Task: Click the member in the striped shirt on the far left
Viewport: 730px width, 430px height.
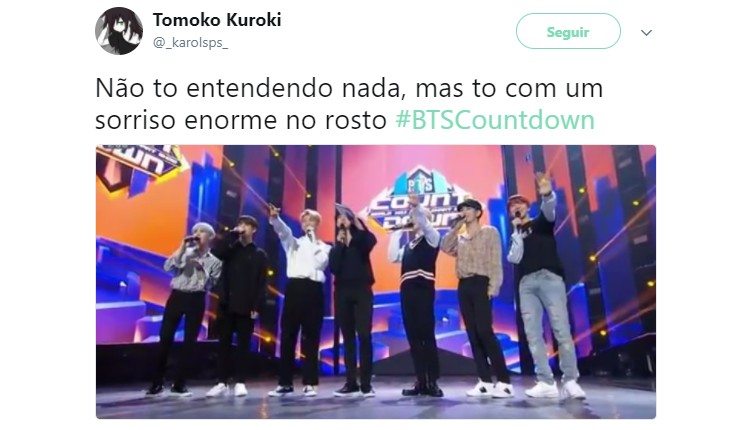Action: pos(189,307)
